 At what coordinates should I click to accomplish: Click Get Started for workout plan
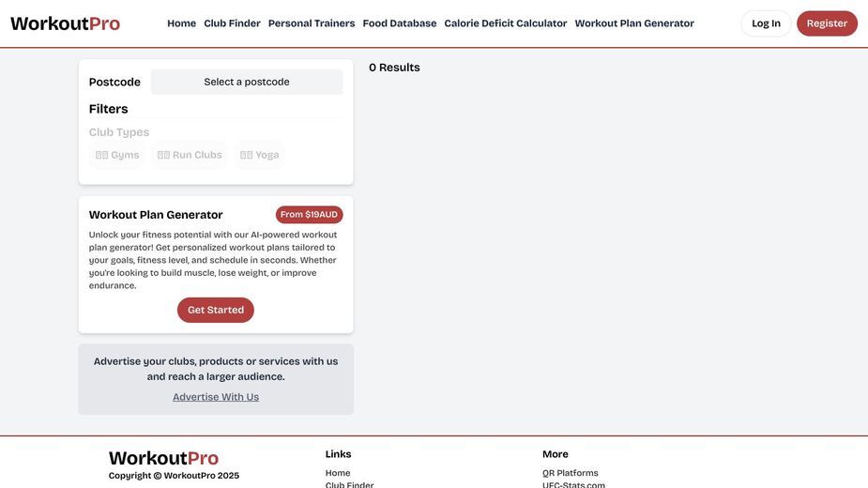click(216, 311)
